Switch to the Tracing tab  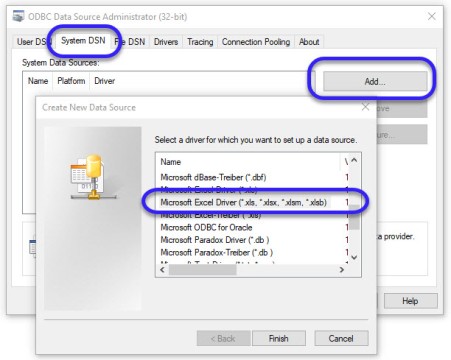pos(200,42)
